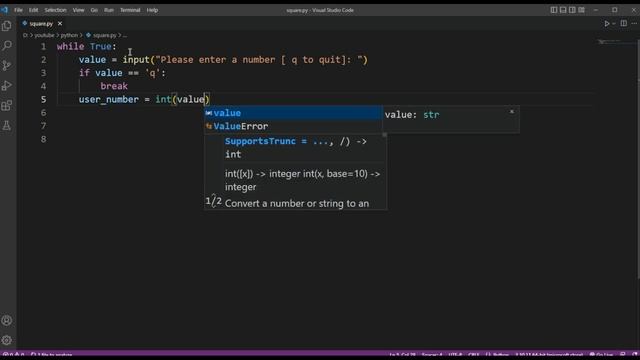Click user_number variable on line 5
This screenshot has width=640, height=360.
[109, 100]
